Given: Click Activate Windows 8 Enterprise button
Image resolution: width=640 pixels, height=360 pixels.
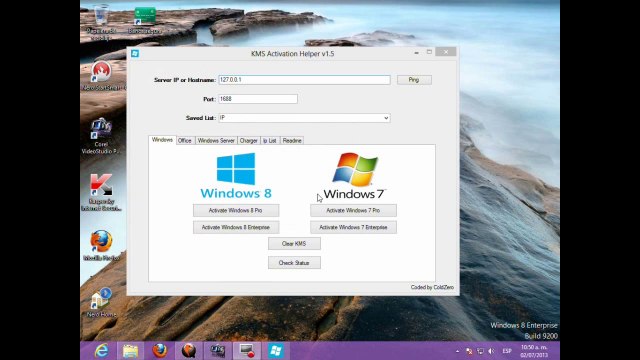Looking at the screenshot, I should (236, 227).
